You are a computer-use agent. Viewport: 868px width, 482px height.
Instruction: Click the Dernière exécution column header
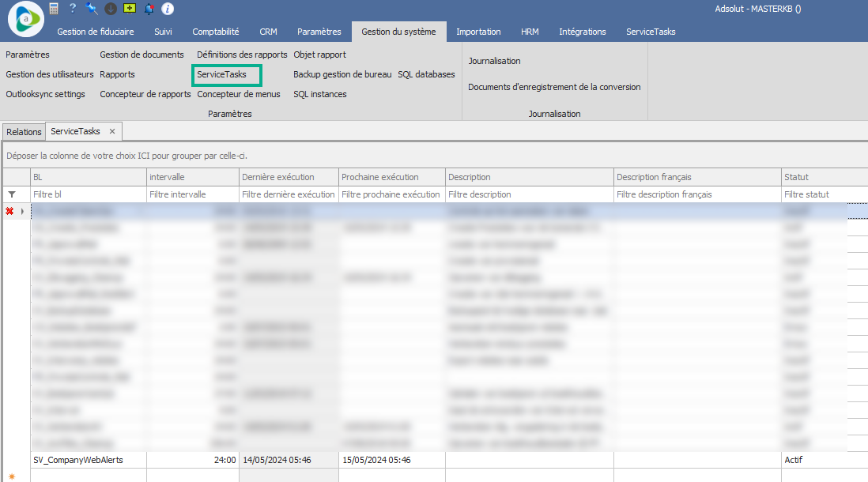(289, 177)
